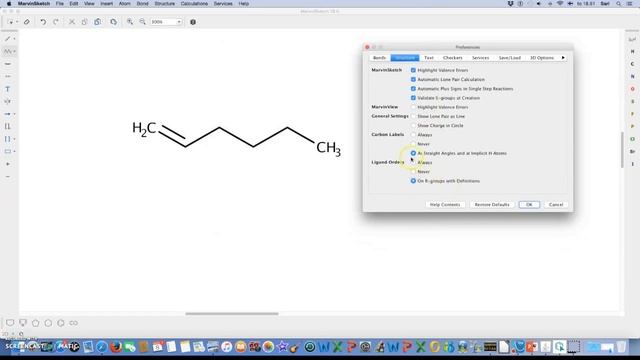This screenshot has width=640, height=360.
Task: Open the Structure menu in menu bar
Action: 164,4
